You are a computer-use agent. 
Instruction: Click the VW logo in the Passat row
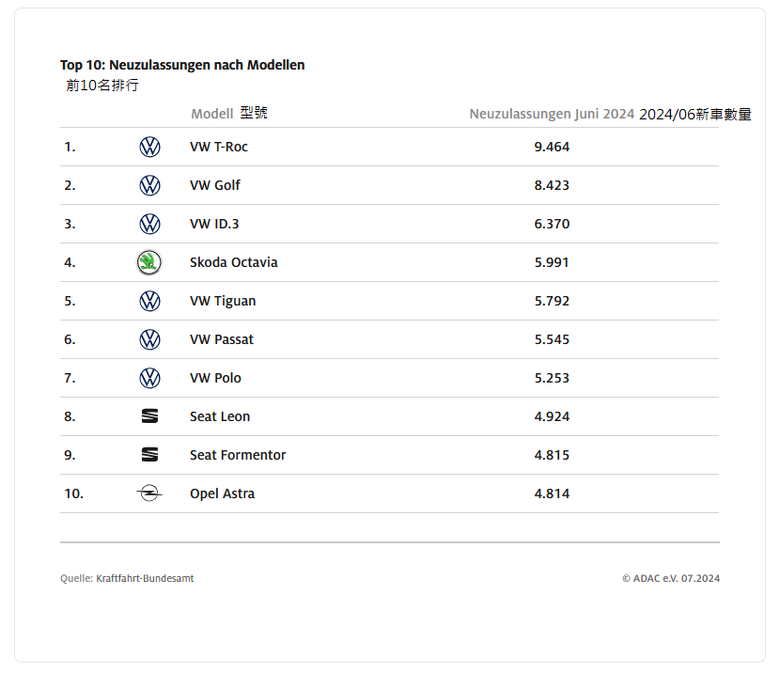click(x=149, y=340)
